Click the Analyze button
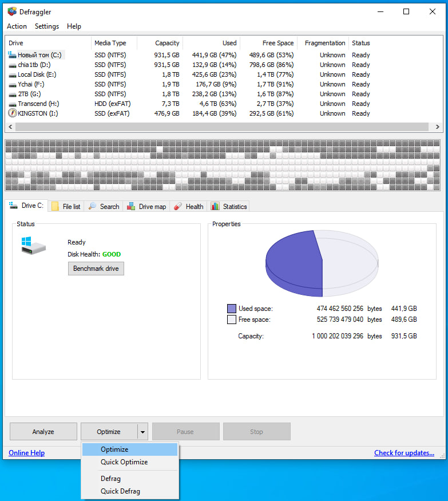Viewport: 448px width, 501px height. (43, 432)
